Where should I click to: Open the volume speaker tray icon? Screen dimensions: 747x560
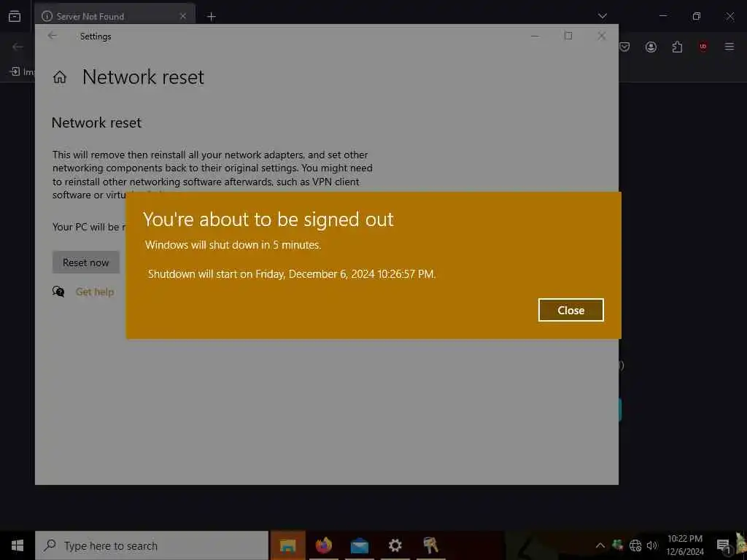652,545
